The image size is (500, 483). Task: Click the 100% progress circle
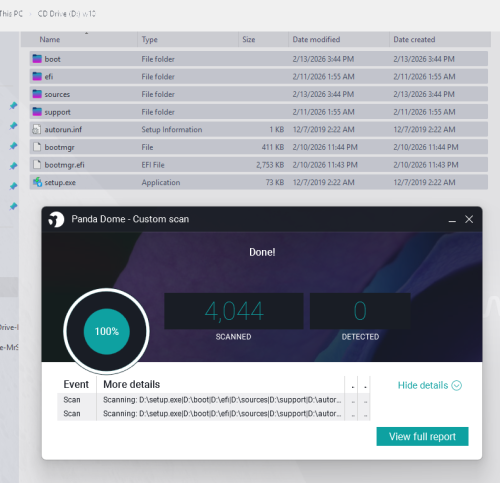(107, 331)
